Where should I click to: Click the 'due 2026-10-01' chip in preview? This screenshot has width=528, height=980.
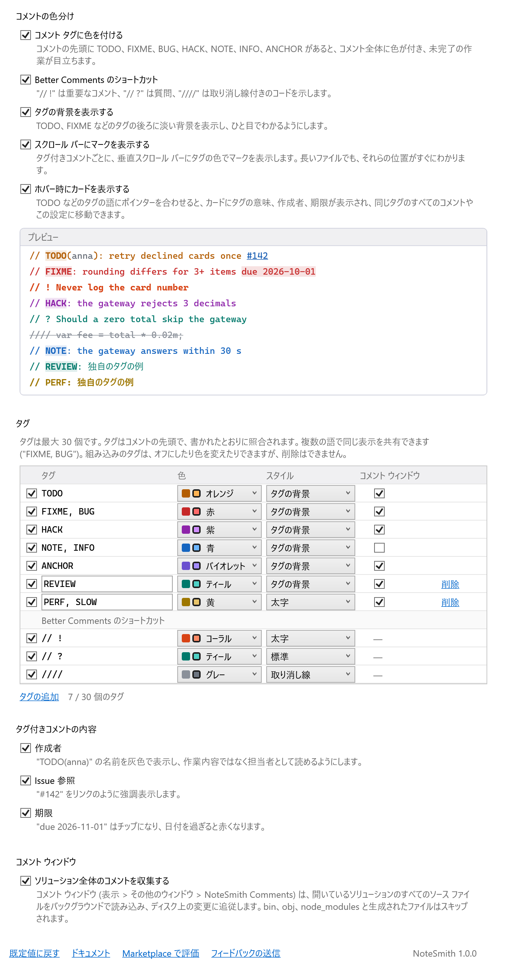[278, 272]
